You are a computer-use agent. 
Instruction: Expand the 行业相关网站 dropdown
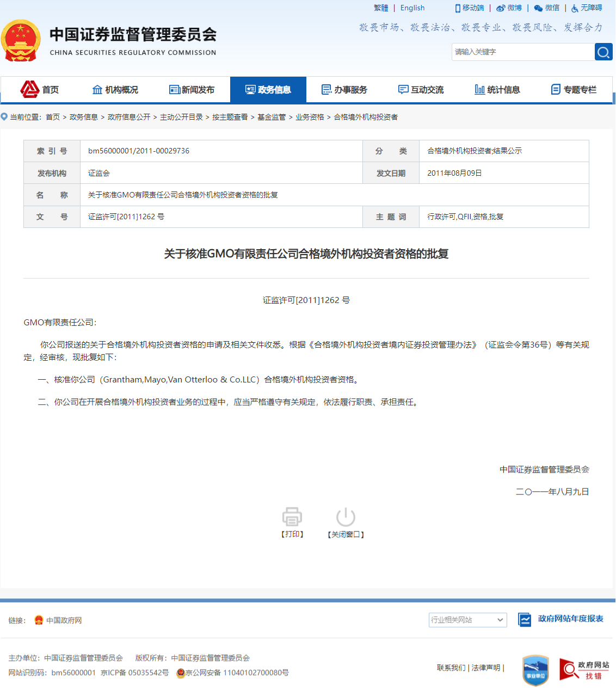tap(467, 620)
